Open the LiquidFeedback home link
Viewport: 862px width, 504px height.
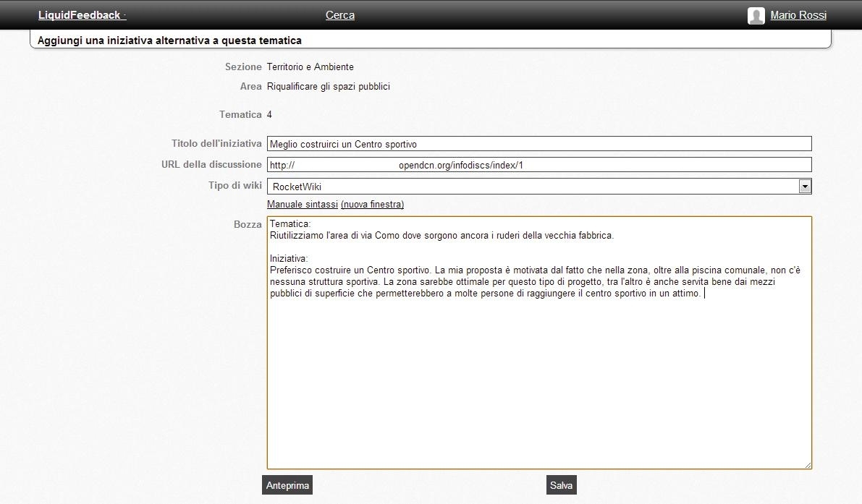tap(80, 15)
